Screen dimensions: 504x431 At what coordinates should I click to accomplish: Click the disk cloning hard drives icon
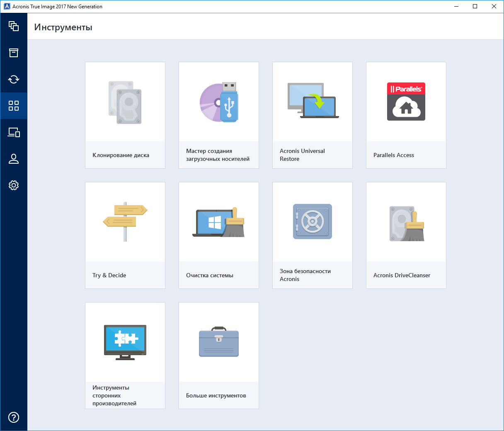pyautogui.click(x=125, y=102)
